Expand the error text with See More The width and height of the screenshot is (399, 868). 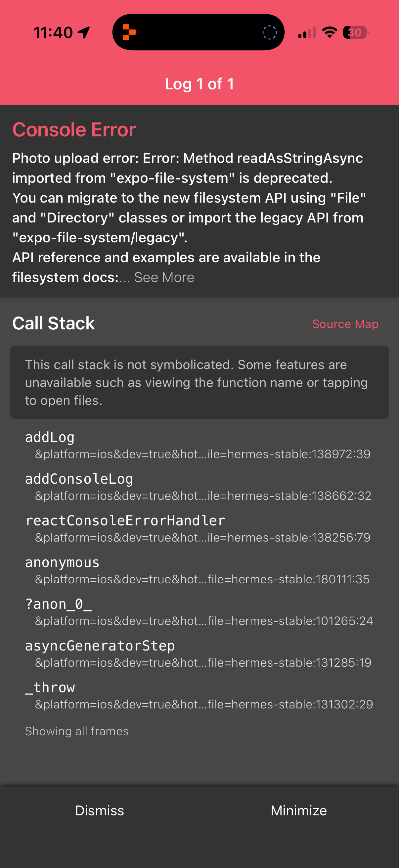(x=164, y=277)
